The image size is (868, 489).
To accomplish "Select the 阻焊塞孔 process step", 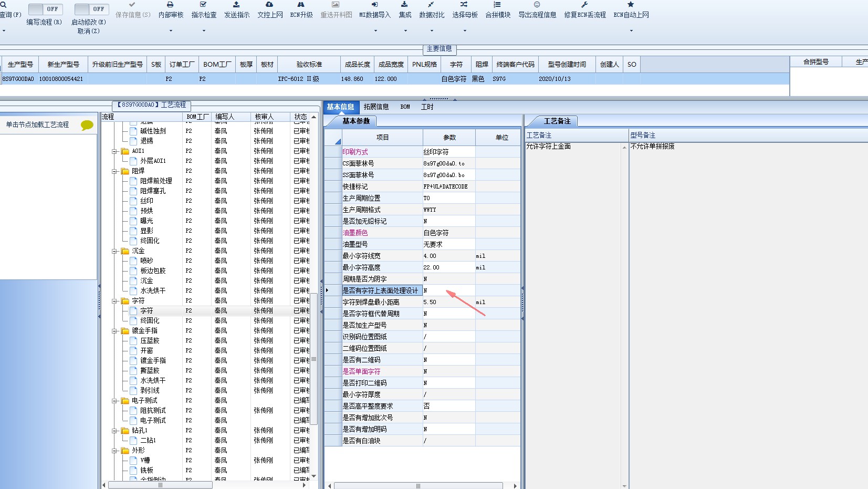I will [153, 191].
